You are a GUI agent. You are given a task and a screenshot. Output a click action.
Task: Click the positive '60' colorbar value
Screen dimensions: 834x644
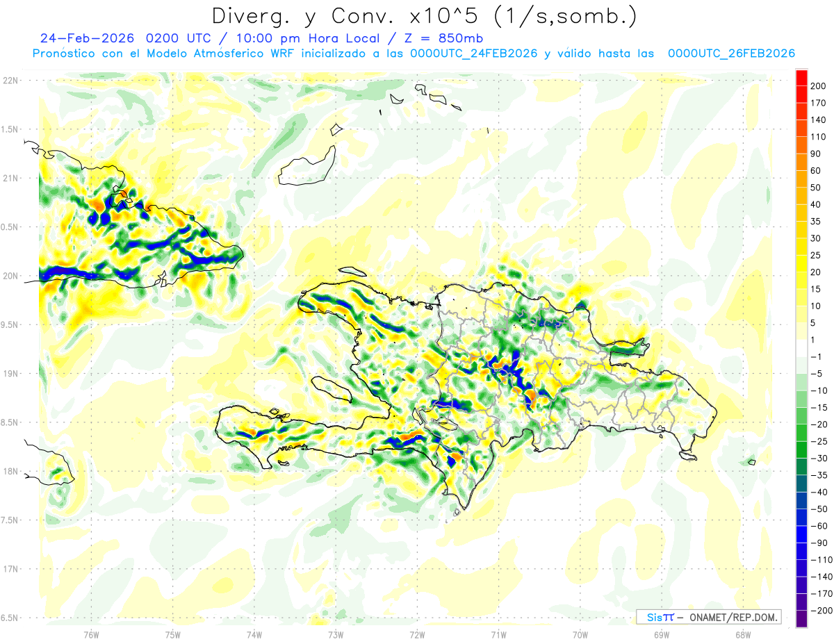pos(817,171)
